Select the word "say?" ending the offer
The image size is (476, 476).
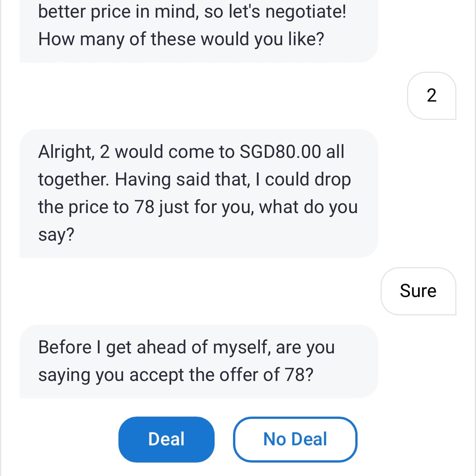click(x=56, y=235)
